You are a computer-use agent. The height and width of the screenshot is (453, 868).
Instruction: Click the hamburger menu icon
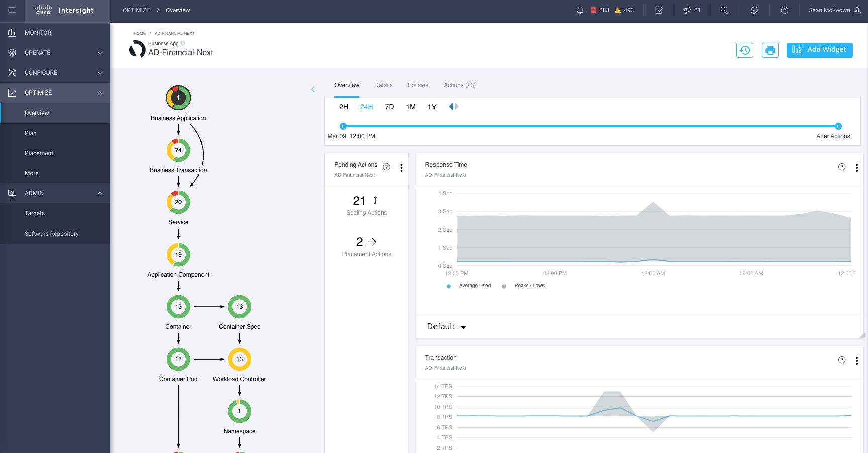click(x=12, y=10)
